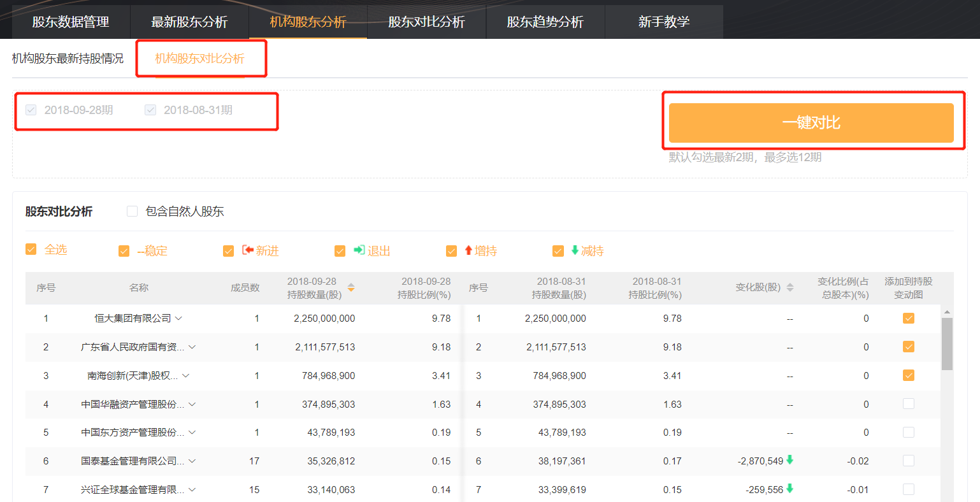This screenshot has height=502, width=980.
Task: Uncheck the 稳定 filter checkbox
Action: [124, 251]
